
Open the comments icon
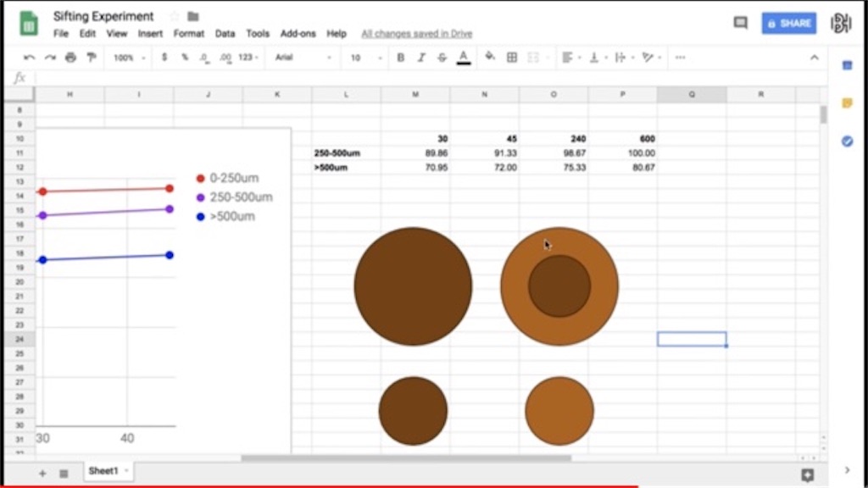click(x=741, y=23)
